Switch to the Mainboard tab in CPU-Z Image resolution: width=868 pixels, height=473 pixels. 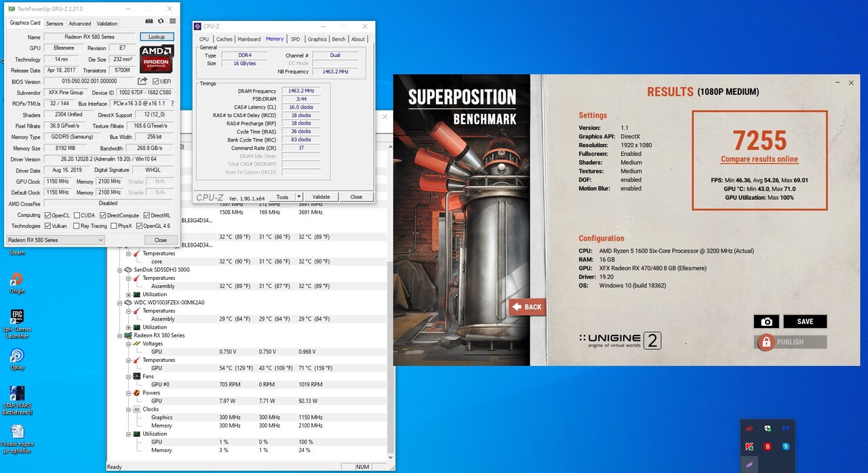click(x=249, y=39)
